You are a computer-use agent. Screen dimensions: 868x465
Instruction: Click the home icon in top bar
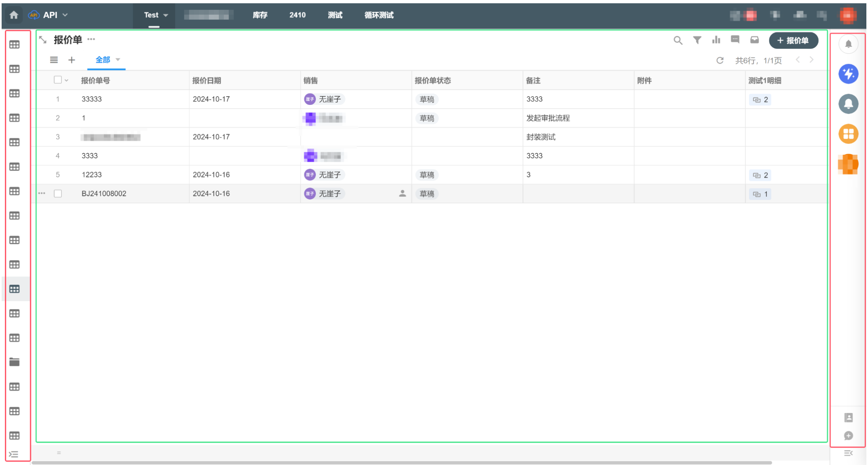point(14,15)
